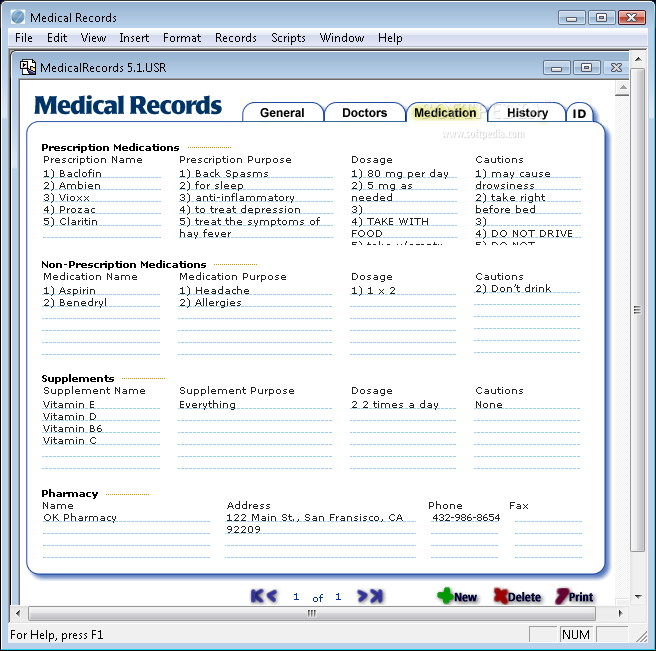
Task: Click the horizontal scrollbar right arrow
Action: (620, 613)
